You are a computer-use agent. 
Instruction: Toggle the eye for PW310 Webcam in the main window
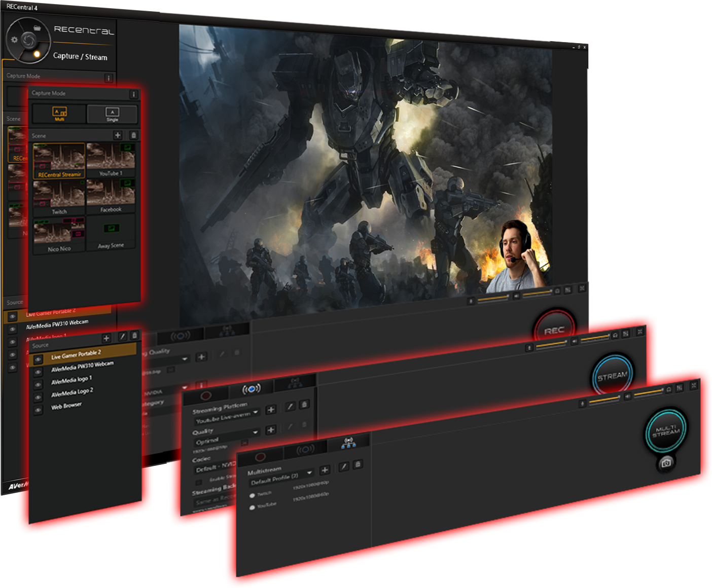pos(13,329)
